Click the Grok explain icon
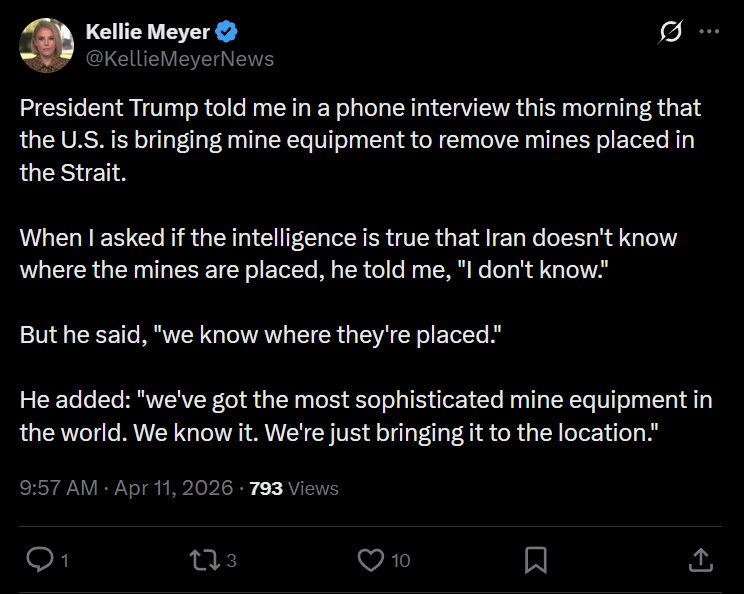 (x=671, y=33)
